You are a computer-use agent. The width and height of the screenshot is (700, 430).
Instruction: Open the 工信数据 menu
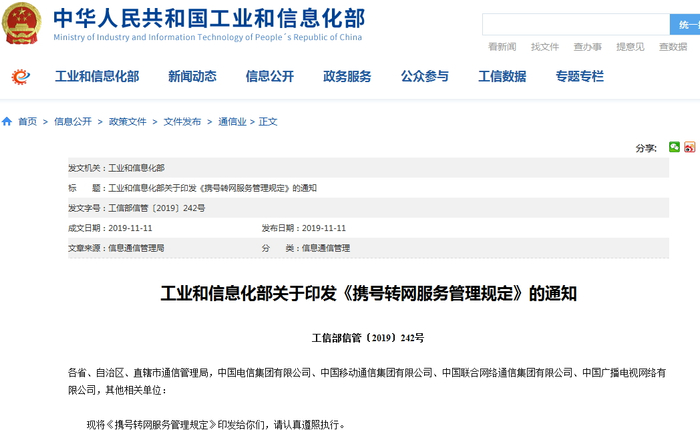[502, 77]
